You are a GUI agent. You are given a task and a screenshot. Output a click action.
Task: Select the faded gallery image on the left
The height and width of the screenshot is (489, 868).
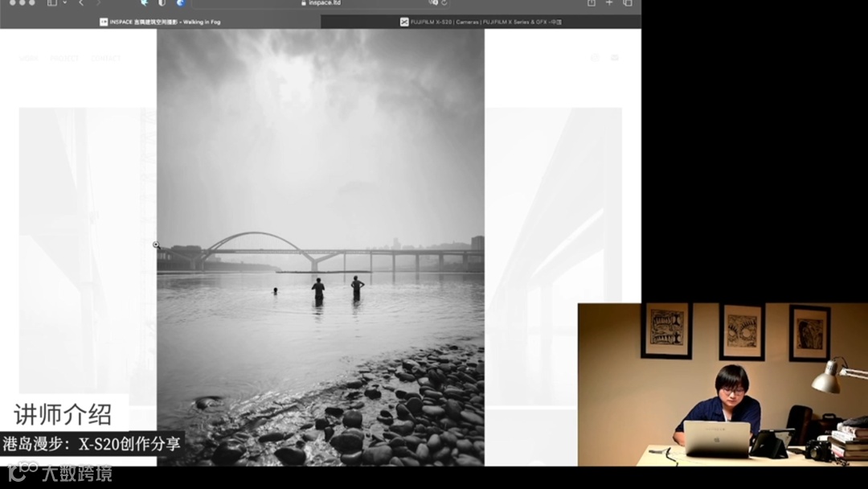click(x=88, y=250)
